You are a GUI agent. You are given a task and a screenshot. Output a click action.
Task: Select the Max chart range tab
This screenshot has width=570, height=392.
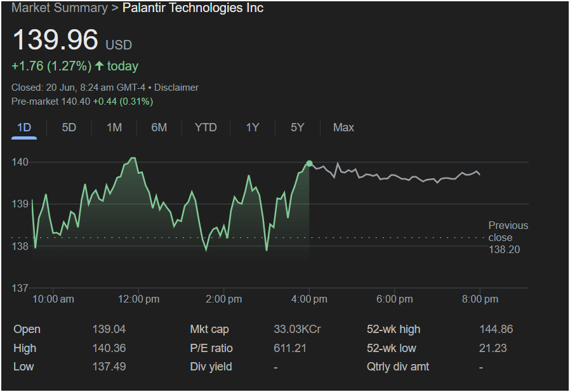(343, 127)
